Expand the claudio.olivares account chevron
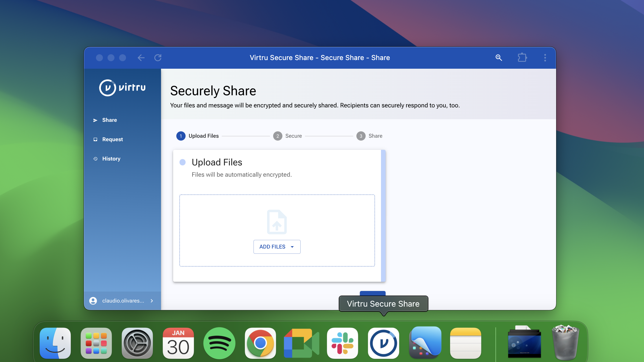 click(152, 301)
